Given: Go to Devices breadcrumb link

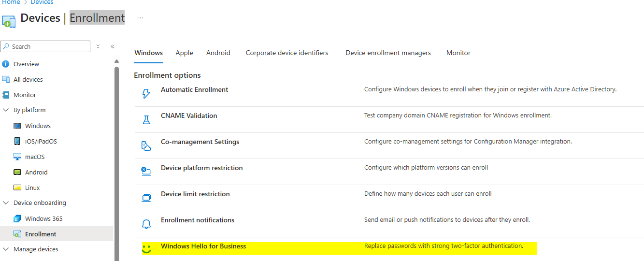Looking at the screenshot, I should point(42,2).
